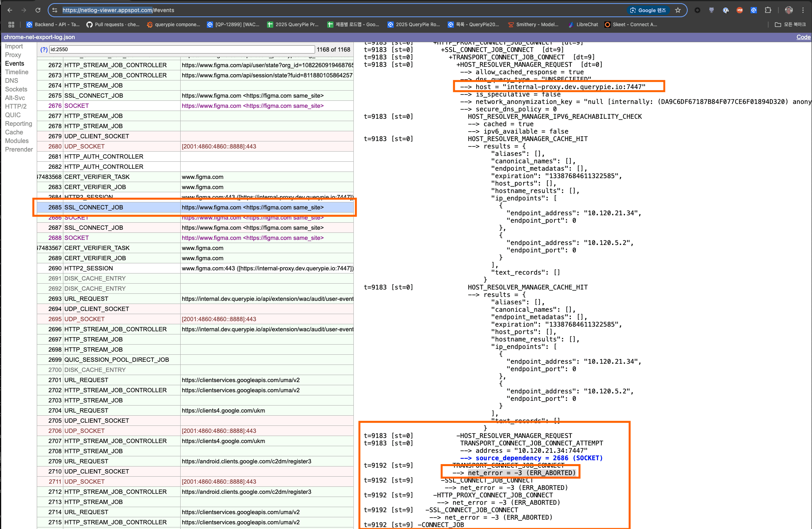Click the Code link at top right
812x529 pixels.
(803, 37)
